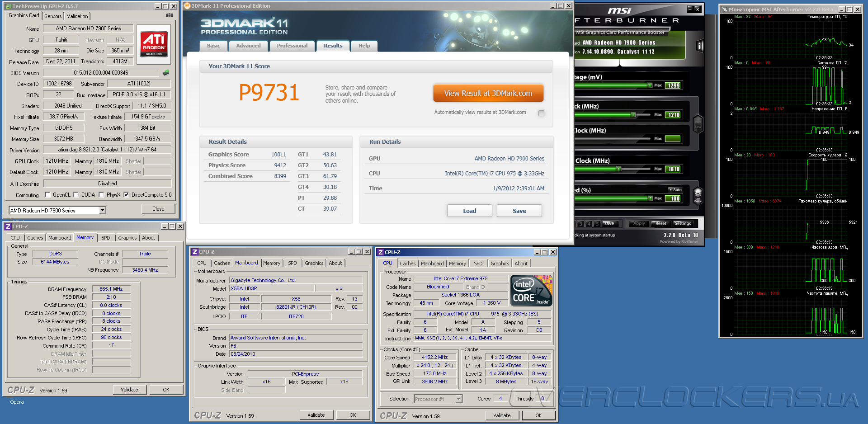Open the CPU-Z Processor #1 selection dropdown
Image resolution: width=868 pixels, height=424 pixels.
click(x=458, y=399)
